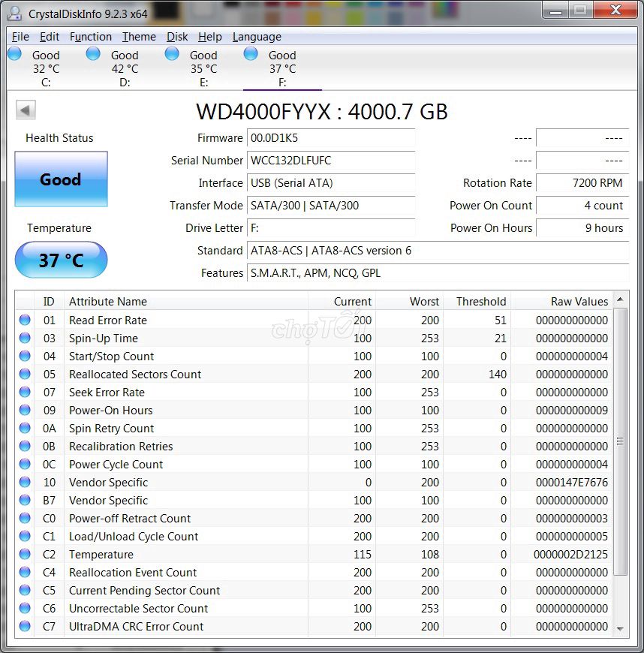The width and height of the screenshot is (644, 653).
Task: Select the Reallocated Sectors Count row text
Action: point(135,374)
